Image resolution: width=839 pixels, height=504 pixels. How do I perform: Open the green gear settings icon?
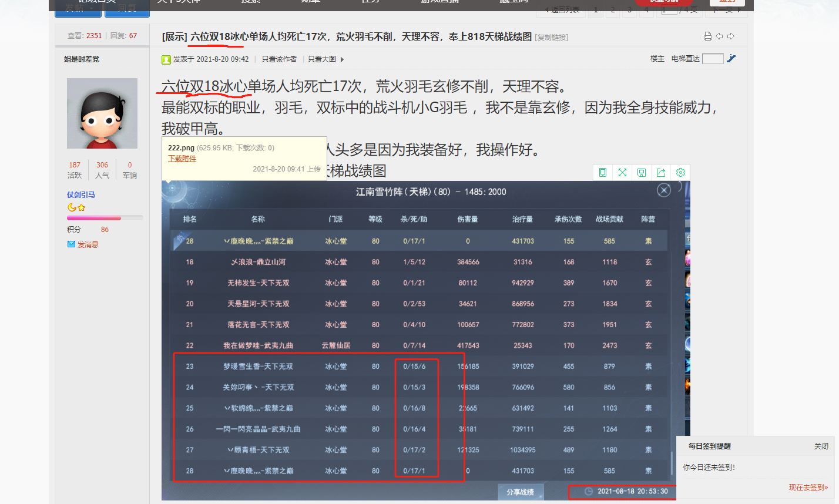click(680, 172)
